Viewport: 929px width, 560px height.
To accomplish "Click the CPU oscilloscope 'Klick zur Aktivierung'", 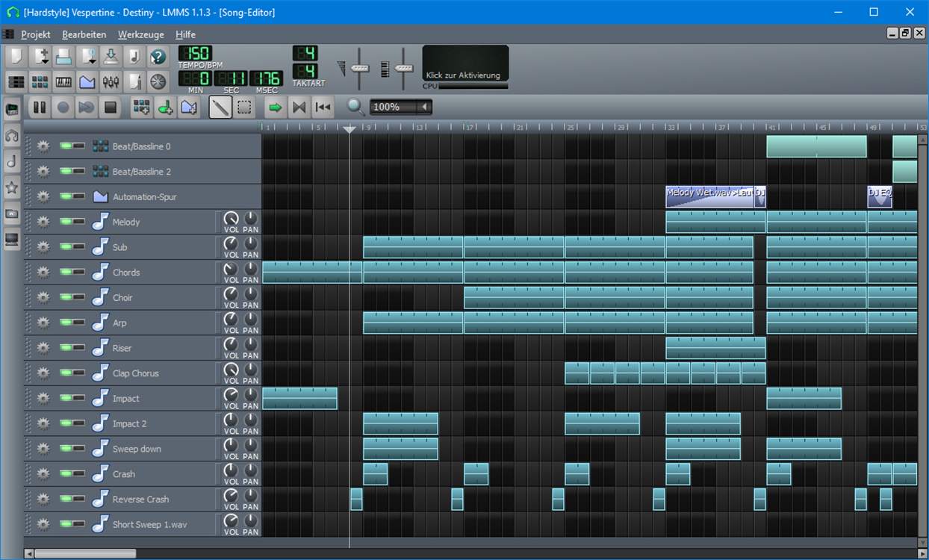I will (x=465, y=63).
